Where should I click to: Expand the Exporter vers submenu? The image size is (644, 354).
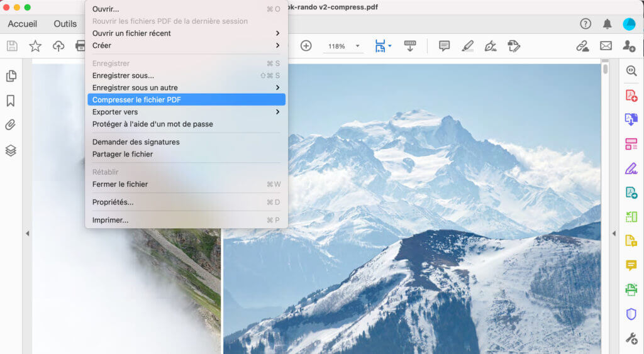[277, 112]
